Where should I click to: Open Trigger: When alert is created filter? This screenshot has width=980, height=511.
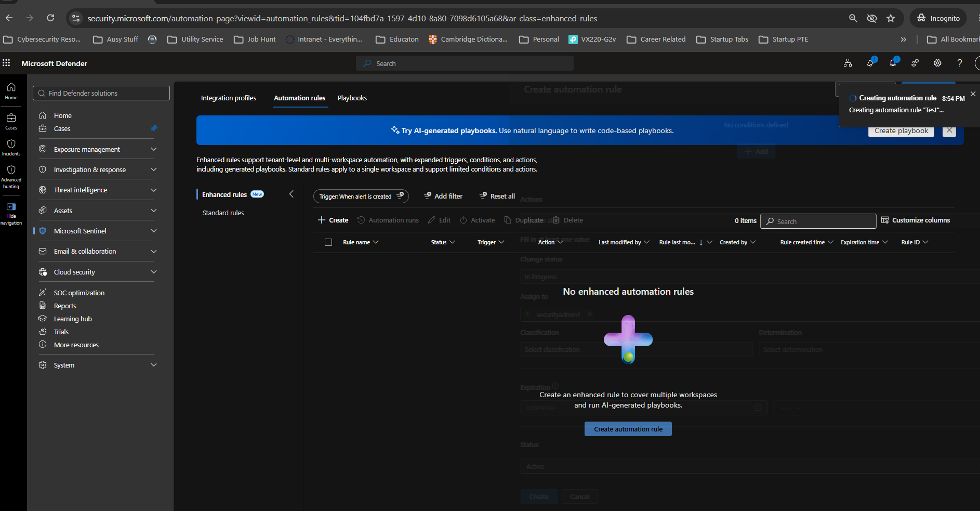coord(361,196)
